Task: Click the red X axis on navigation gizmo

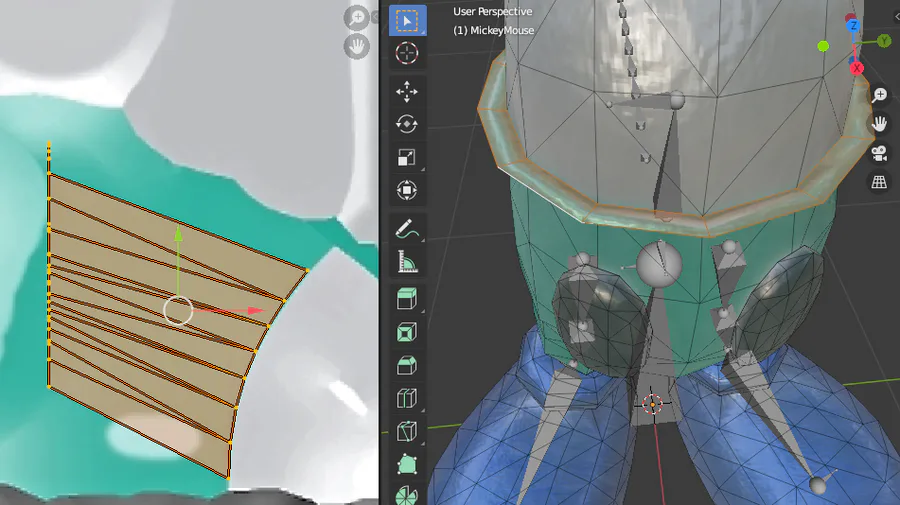Action: pos(856,68)
